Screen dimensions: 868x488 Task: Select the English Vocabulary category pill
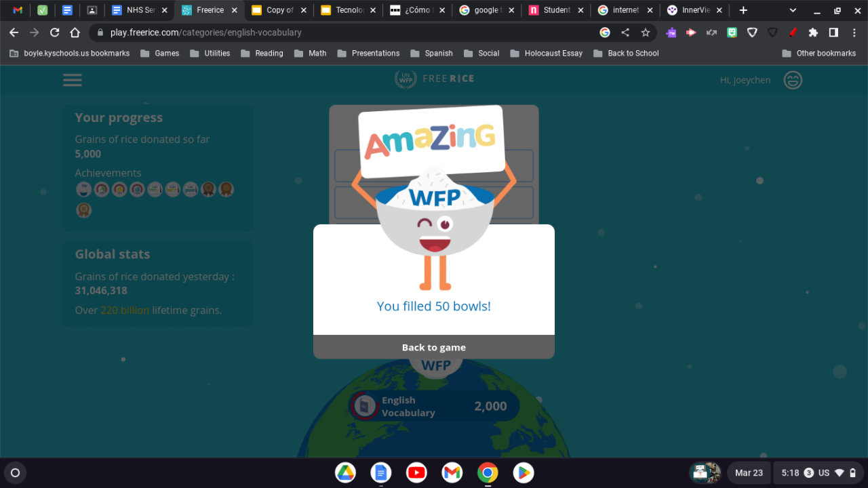pyautogui.click(x=434, y=406)
